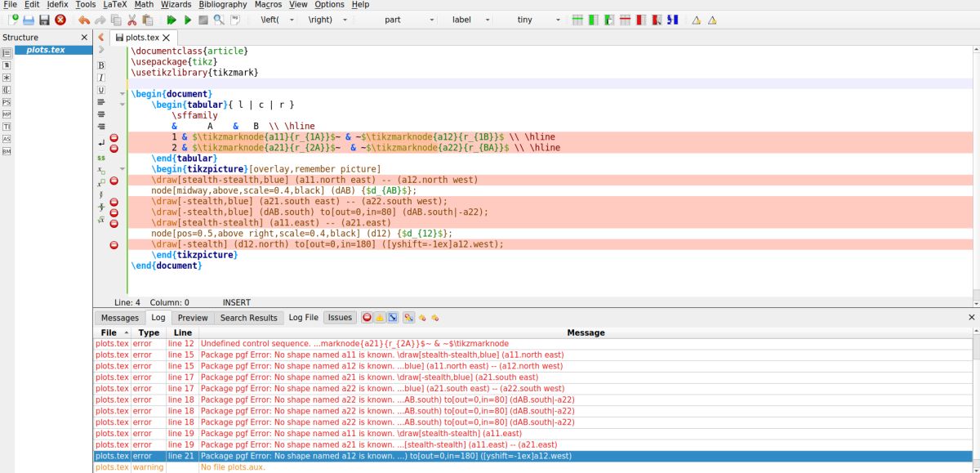
Task: Apply underline using the U sidebar icon
Action: pos(101,90)
